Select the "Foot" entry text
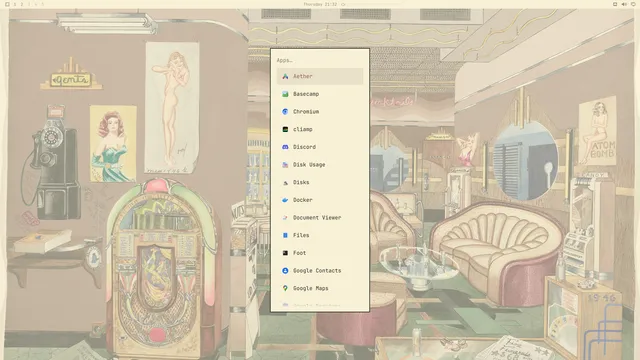 click(x=300, y=253)
